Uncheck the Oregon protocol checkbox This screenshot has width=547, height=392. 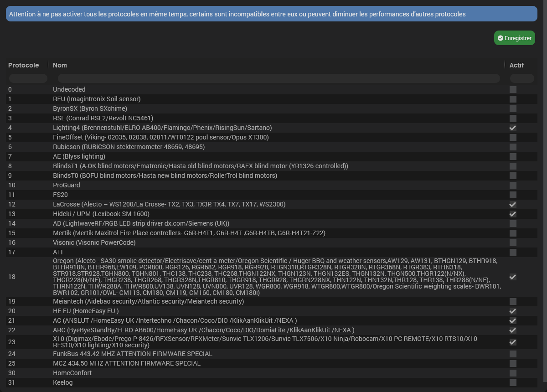point(513,277)
